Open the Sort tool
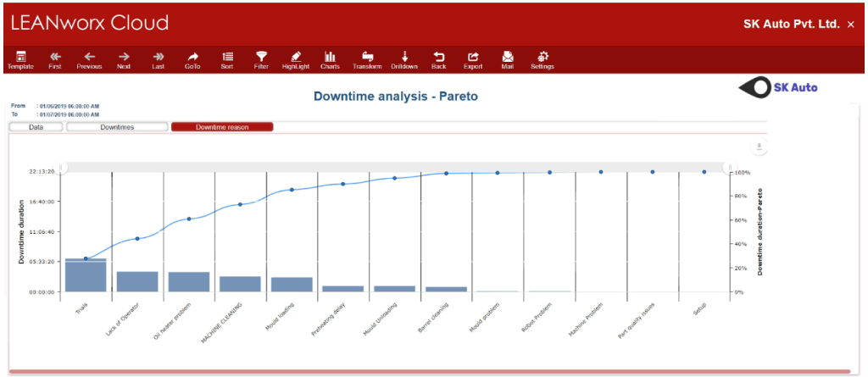 [227, 60]
